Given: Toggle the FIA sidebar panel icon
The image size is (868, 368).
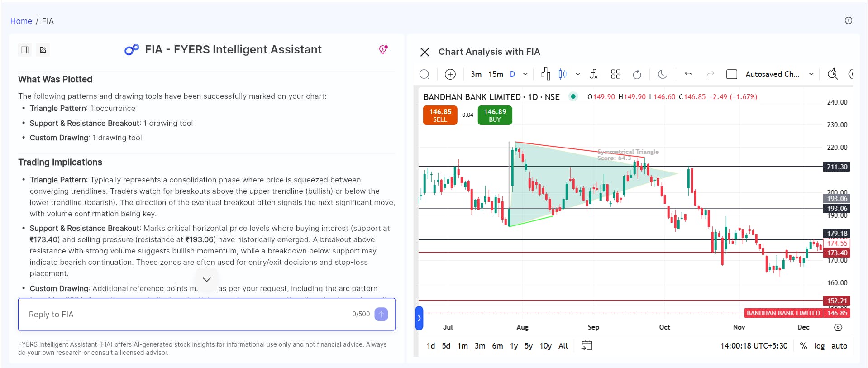Looking at the screenshot, I should [x=25, y=50].
